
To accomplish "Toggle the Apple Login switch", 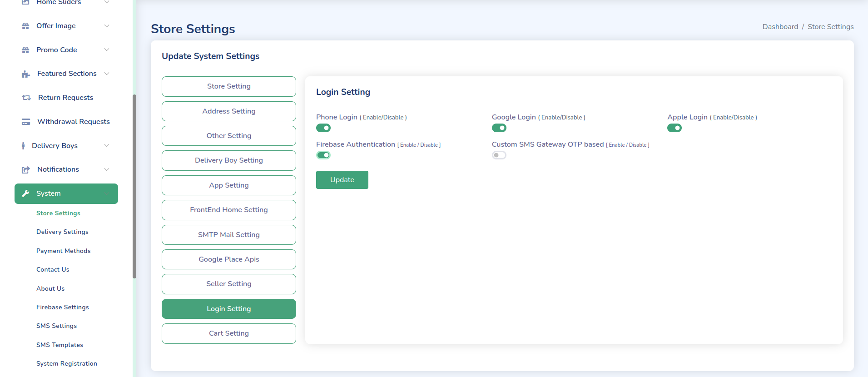I will 675,128.
